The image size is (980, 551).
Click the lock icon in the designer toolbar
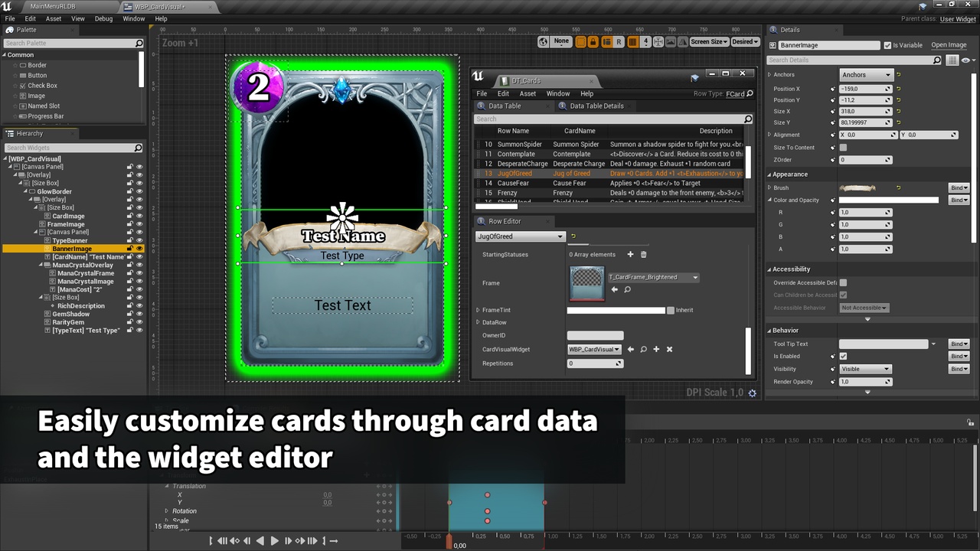coord(593,41)
